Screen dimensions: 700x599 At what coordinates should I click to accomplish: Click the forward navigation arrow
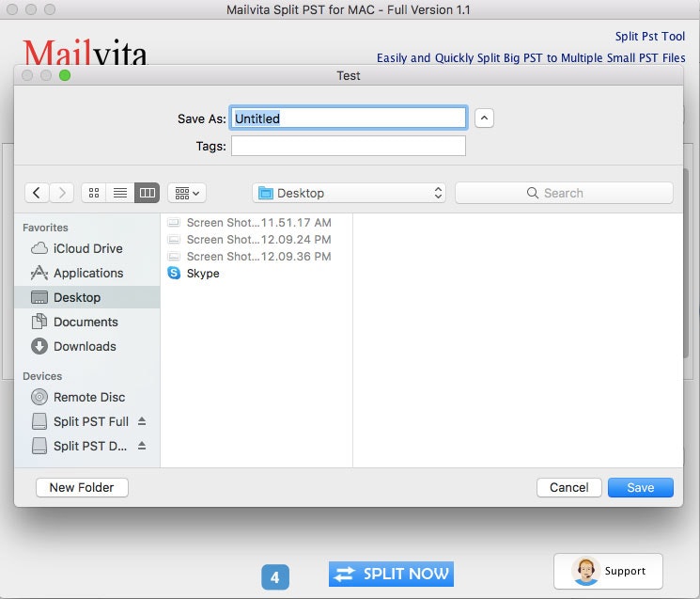click(x=62, y=193)
